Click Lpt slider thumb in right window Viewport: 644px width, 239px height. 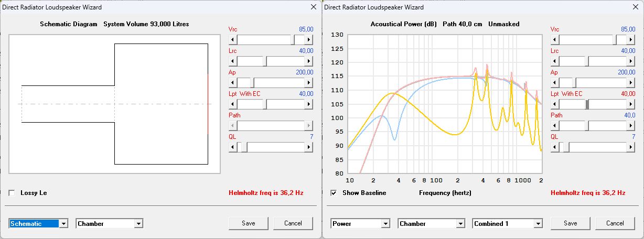[587, 104]
